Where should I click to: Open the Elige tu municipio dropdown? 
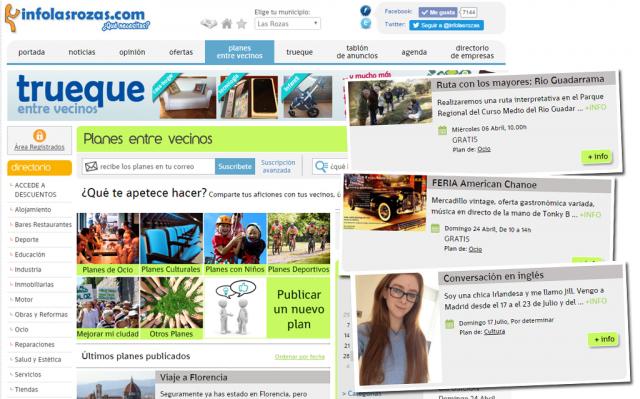tap(288, 24)
